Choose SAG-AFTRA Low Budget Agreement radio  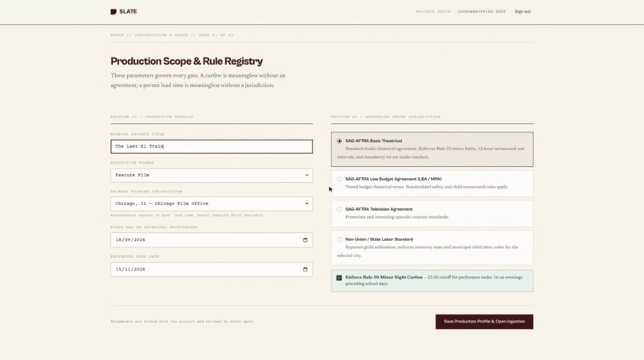(x=340, y=180)
